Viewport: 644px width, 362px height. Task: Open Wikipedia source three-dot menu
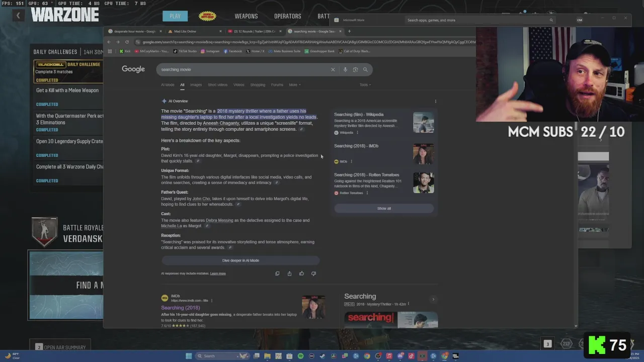(x=358, y=133)
